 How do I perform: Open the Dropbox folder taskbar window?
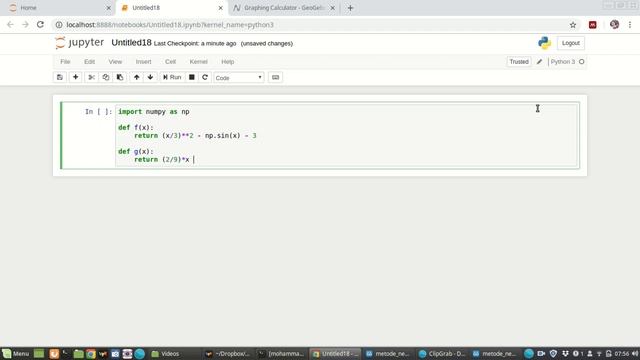[228, 353]
